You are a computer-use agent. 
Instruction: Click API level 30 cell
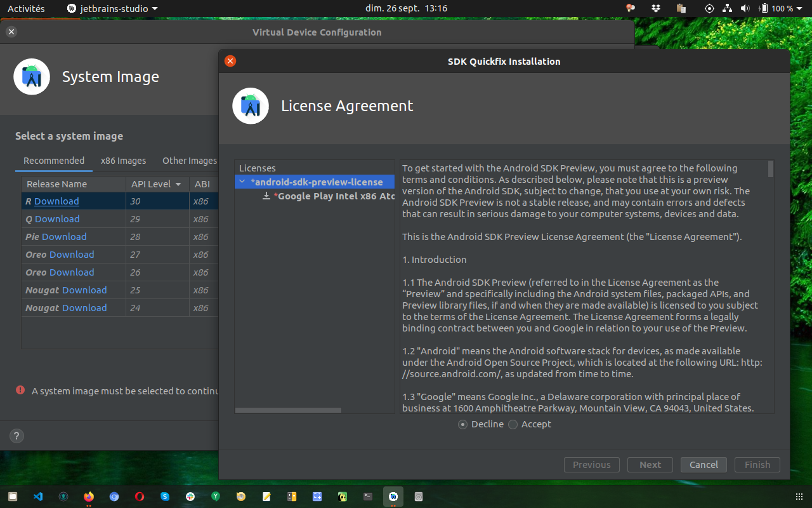coord(158,201)
